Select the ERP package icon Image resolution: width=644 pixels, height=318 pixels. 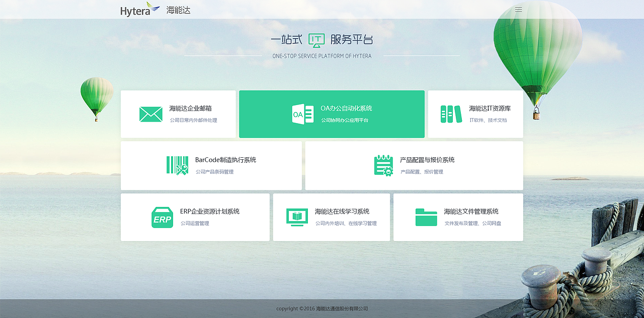[x=162, y=217]
